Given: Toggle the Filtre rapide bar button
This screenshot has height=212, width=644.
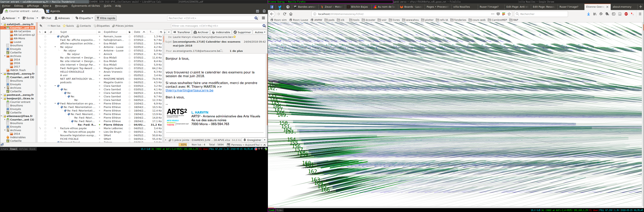Looking at the screenshot, I should (x=106, y=18).
